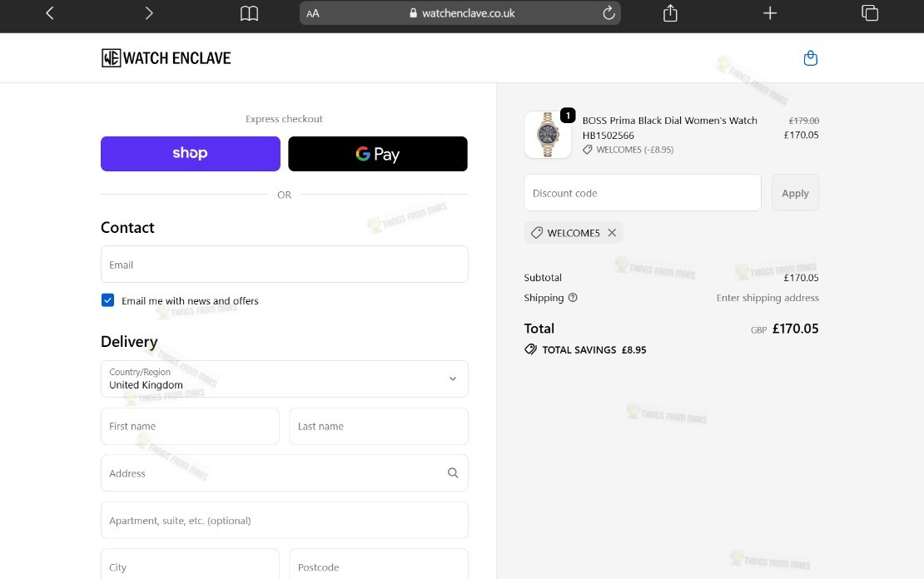Click the discounted £170.05 item price
The height and width of the screenshot is (579, 924).
click(x=801, y=135)
